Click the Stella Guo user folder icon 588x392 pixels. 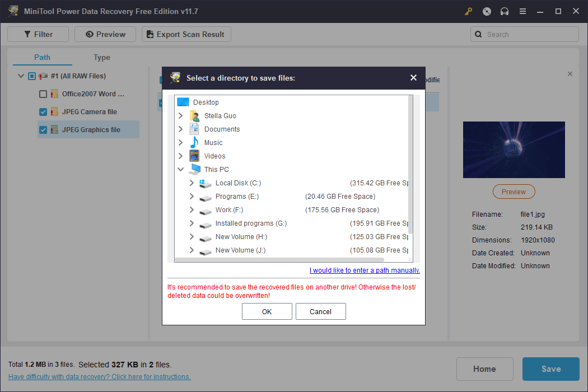coord(194,115)
